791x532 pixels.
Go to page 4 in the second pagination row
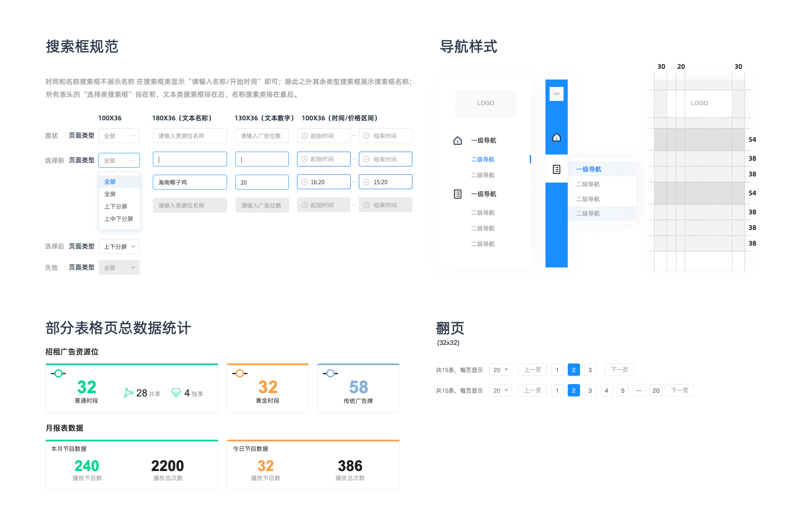[606, 390]
